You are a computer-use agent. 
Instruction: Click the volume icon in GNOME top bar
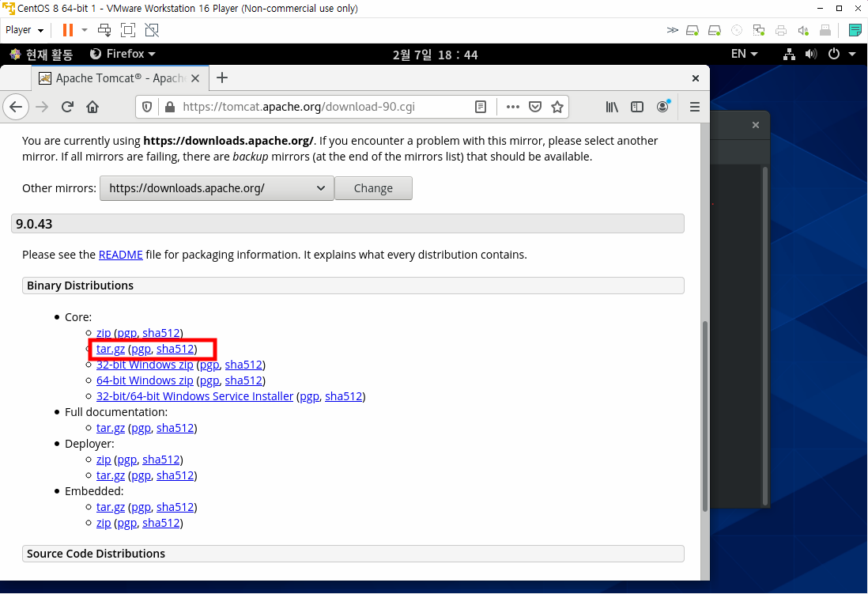(x=811, y=54)
